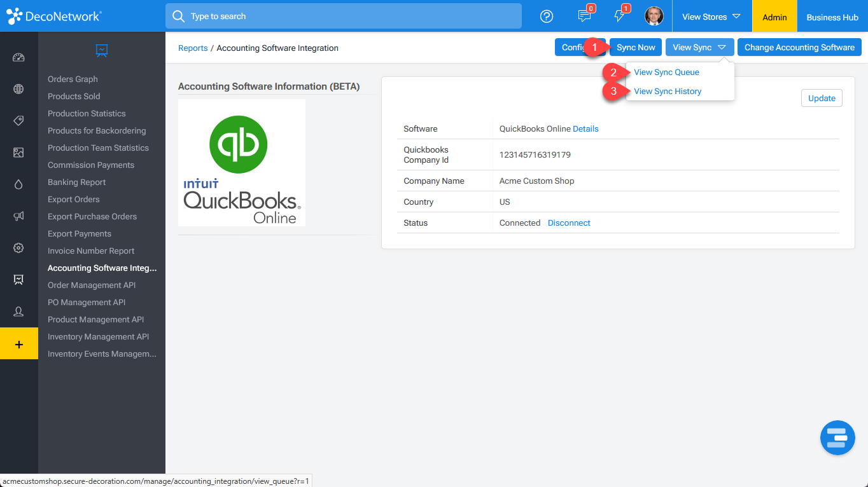Click the yellow plus button in sidebar
868x487 pixels.
pos(19,343)
